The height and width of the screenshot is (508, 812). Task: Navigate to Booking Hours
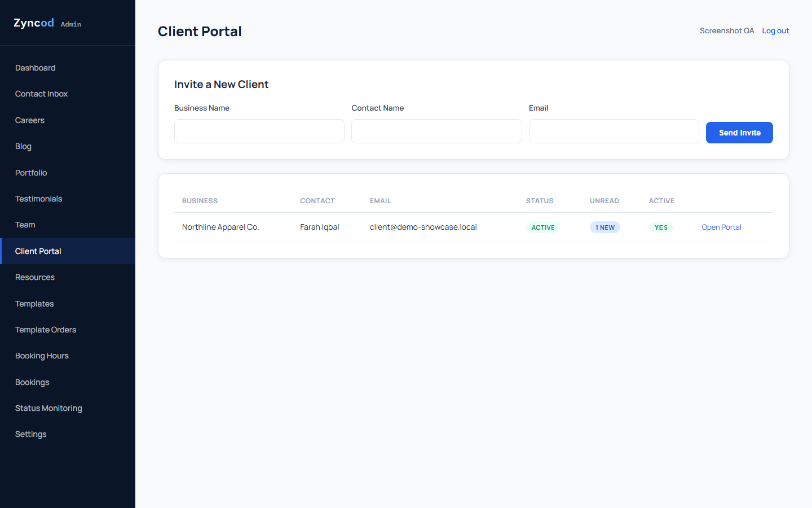[68, 356]
